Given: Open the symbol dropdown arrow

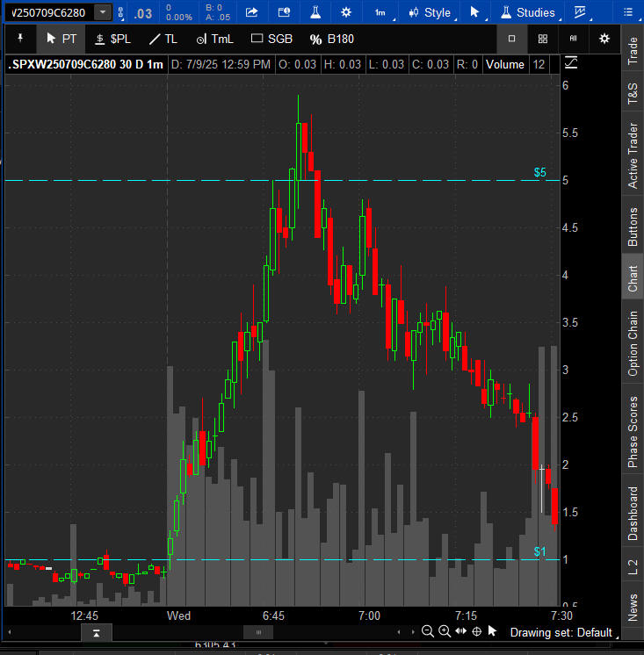Looking at the screenshot, I should point(103,12).
